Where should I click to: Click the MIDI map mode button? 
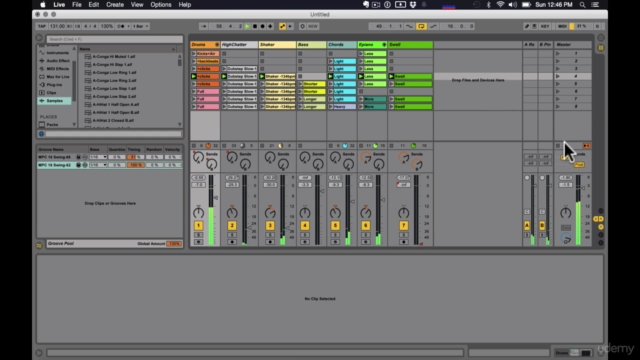pyautogui.click(x=562, y=26)
